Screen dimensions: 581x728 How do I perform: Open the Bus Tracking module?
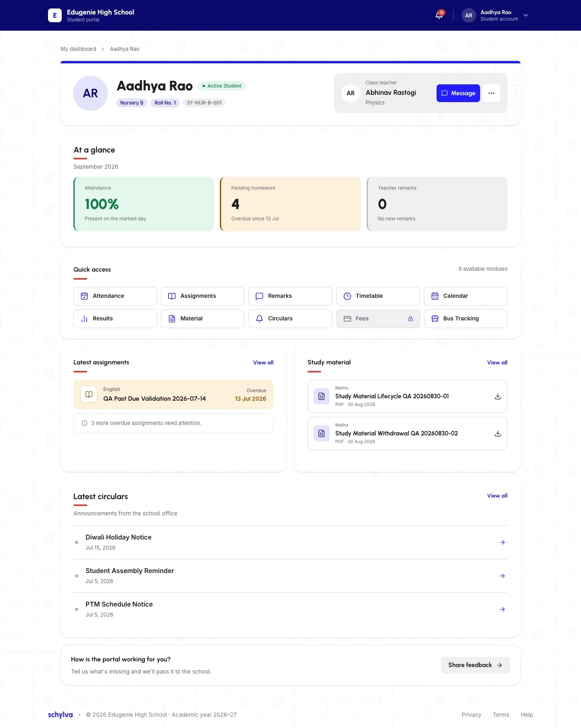[466, 319]
